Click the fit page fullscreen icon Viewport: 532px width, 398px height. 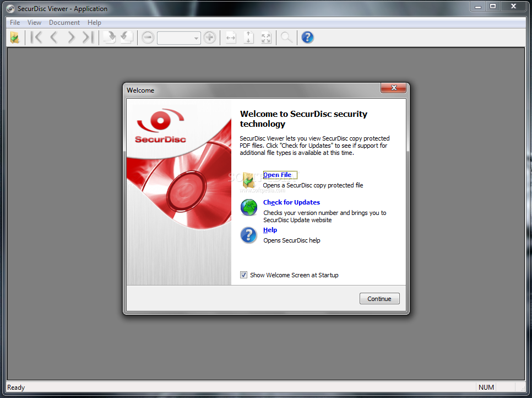pyautogui.click(x=266, y=37)
